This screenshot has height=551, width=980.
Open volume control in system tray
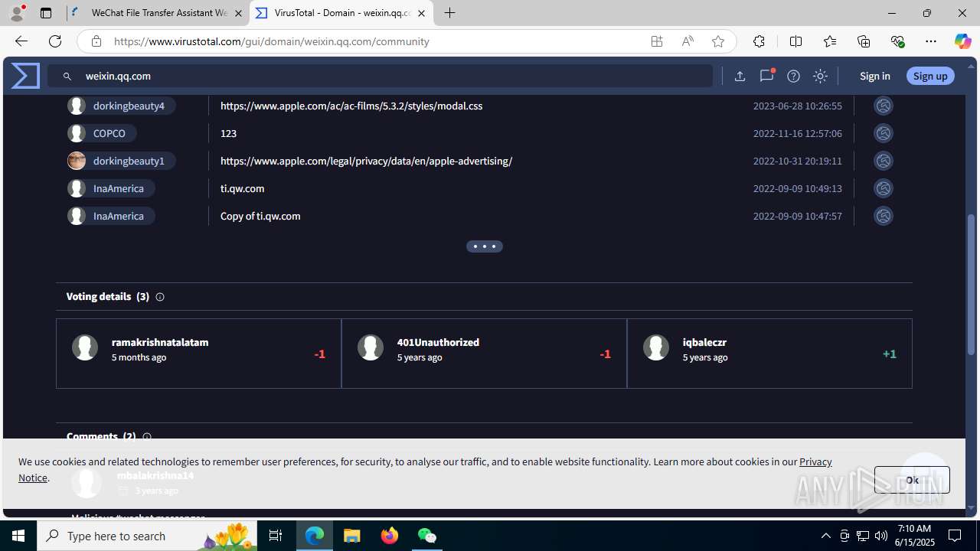(x=880, y=536)
